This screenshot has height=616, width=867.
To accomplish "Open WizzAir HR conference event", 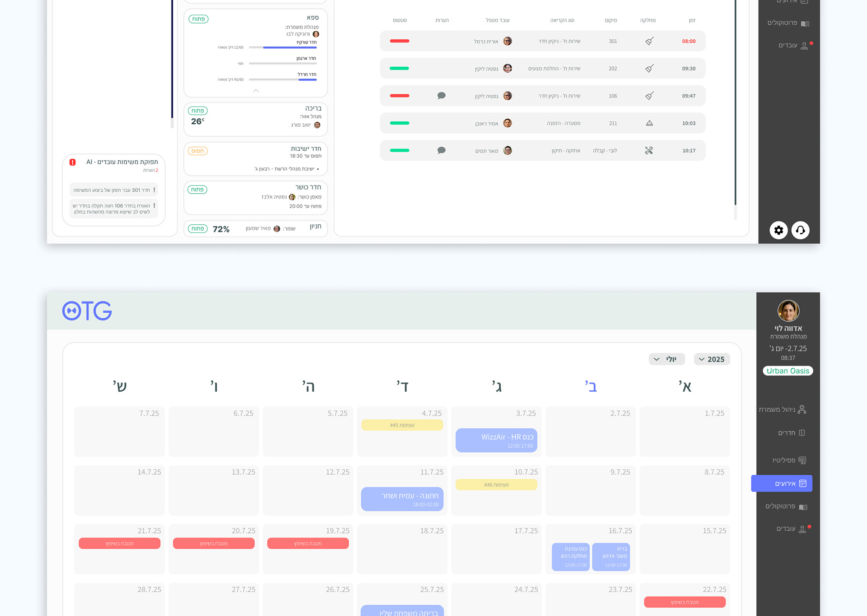I will click(496, 440).
